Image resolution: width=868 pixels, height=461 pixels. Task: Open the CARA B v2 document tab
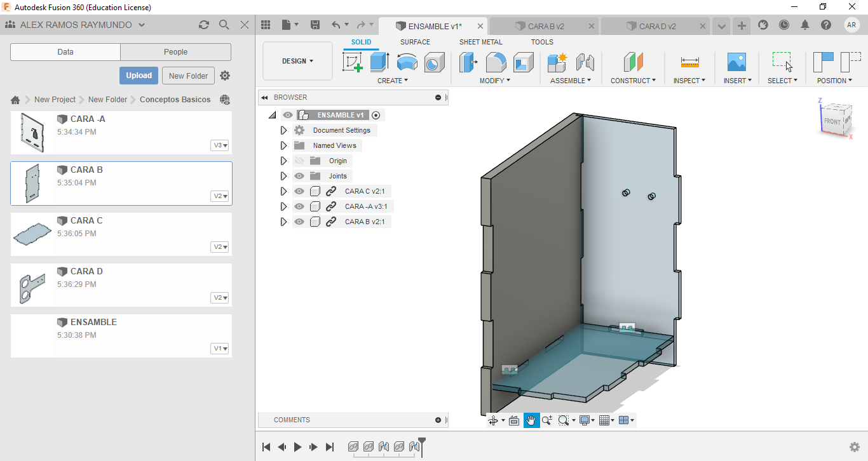tap(545, 26)
